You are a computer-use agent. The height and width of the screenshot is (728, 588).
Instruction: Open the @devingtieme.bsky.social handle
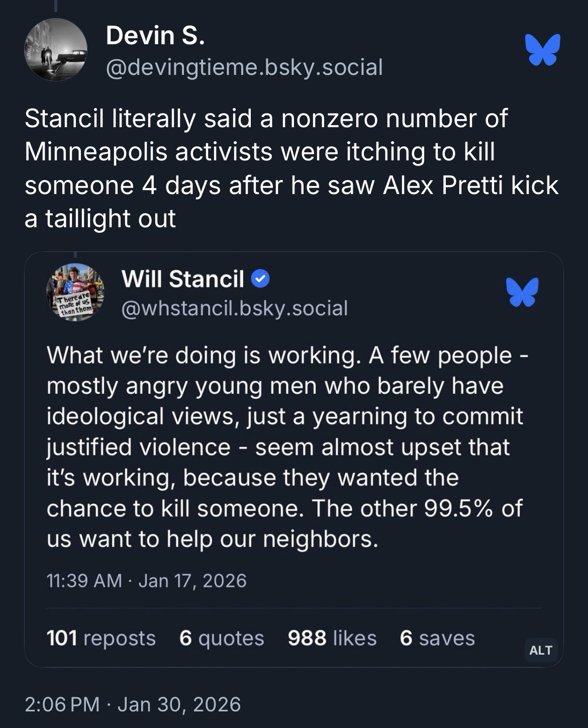pyautogui.click(x=244, y=67)
